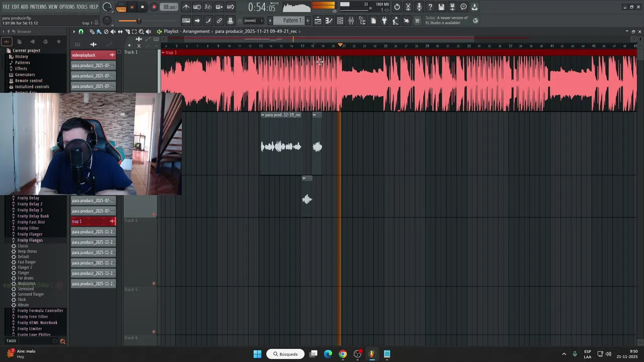Open the channel rack view icon
The image size is (644, 362).
[340, 21]
